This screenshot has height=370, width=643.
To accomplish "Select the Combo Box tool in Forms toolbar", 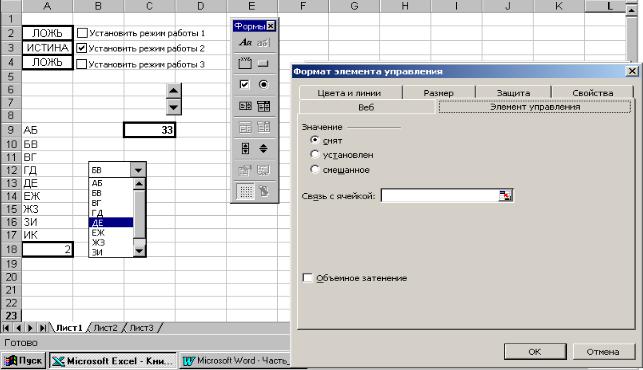I will pyautogui.click(x=264, y=106).
